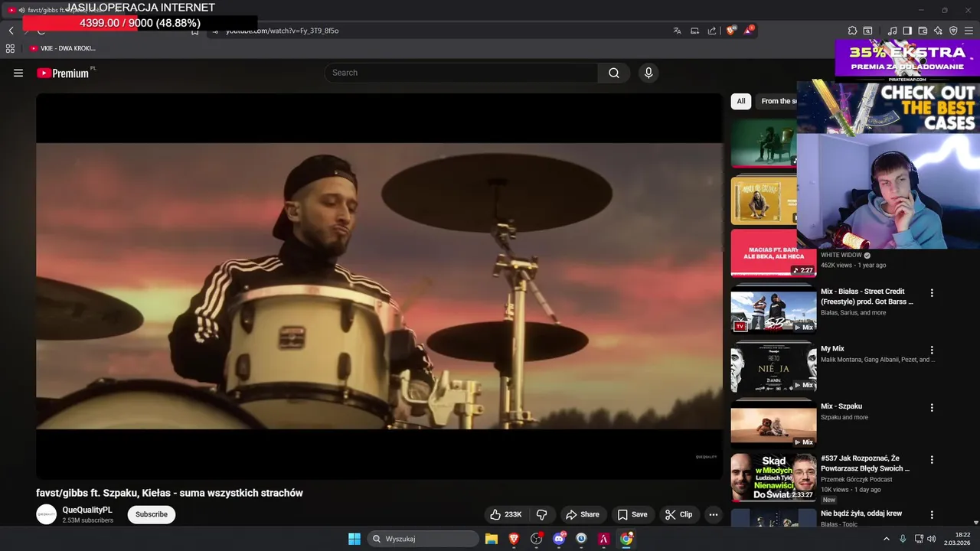Like the video with the 233K thumbs-up

505,514
